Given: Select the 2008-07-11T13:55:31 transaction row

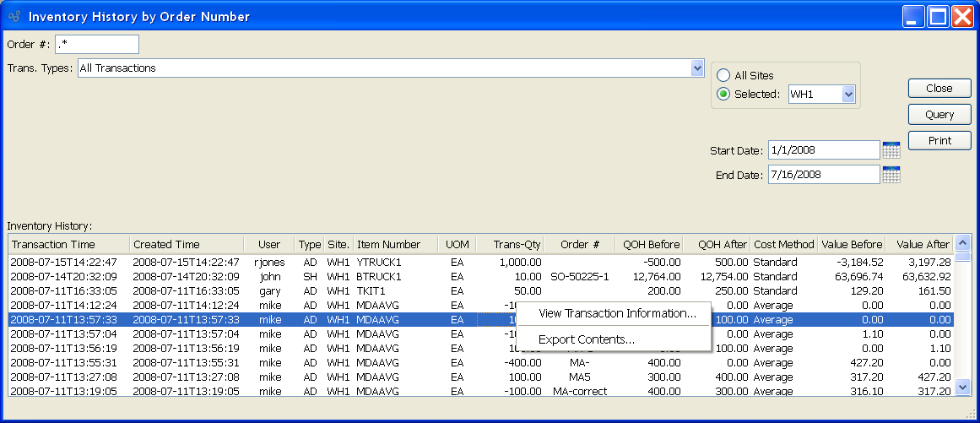Looking at the screenshot, I should point(481,362).
